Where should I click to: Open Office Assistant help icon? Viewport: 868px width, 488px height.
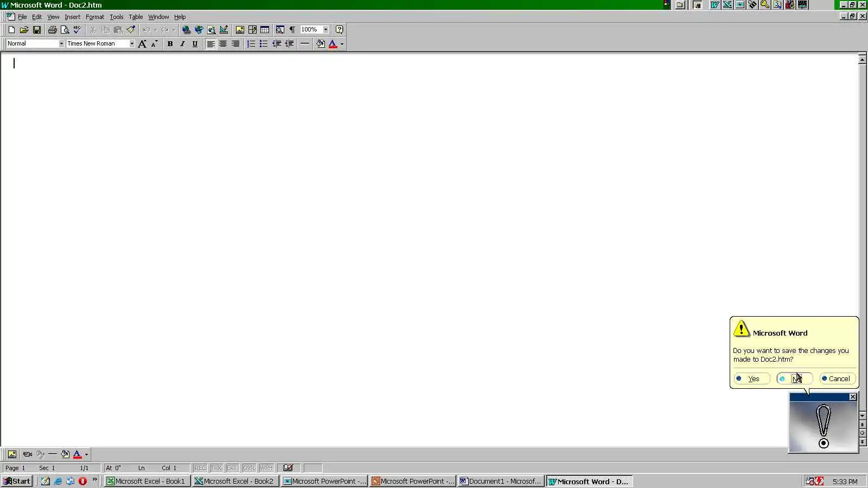point(339,30)
